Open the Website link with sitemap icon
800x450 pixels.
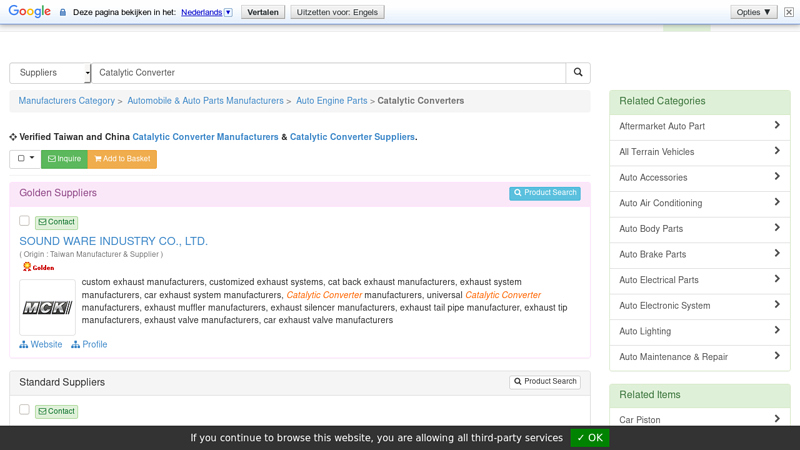tap(41, 345)
